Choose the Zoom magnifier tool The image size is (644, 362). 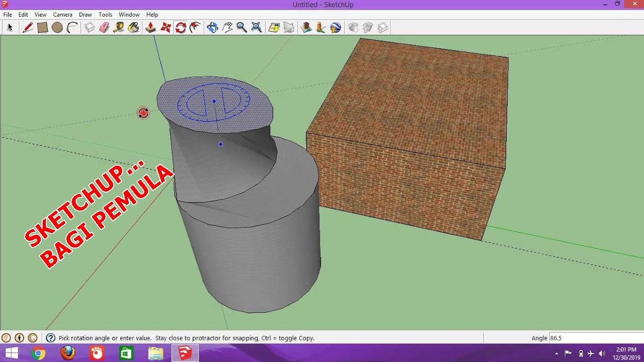point(242,27)
